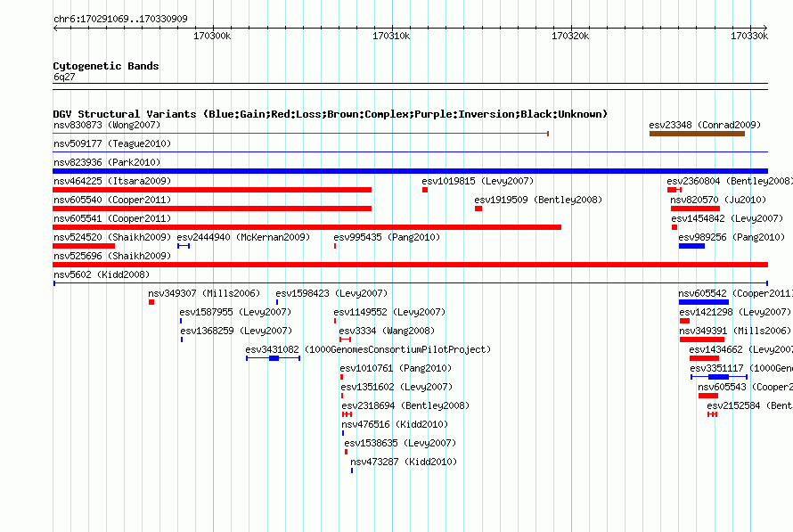This screenshot has height=532, width=793.
Task: Click esv2444940 (McKernan2009) label
Action: [x=243, y=237]
